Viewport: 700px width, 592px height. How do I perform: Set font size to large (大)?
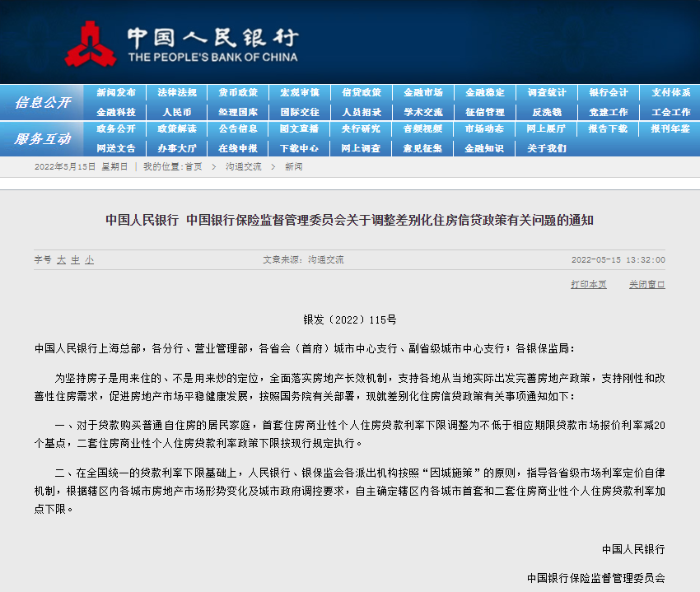click(61, 259)
